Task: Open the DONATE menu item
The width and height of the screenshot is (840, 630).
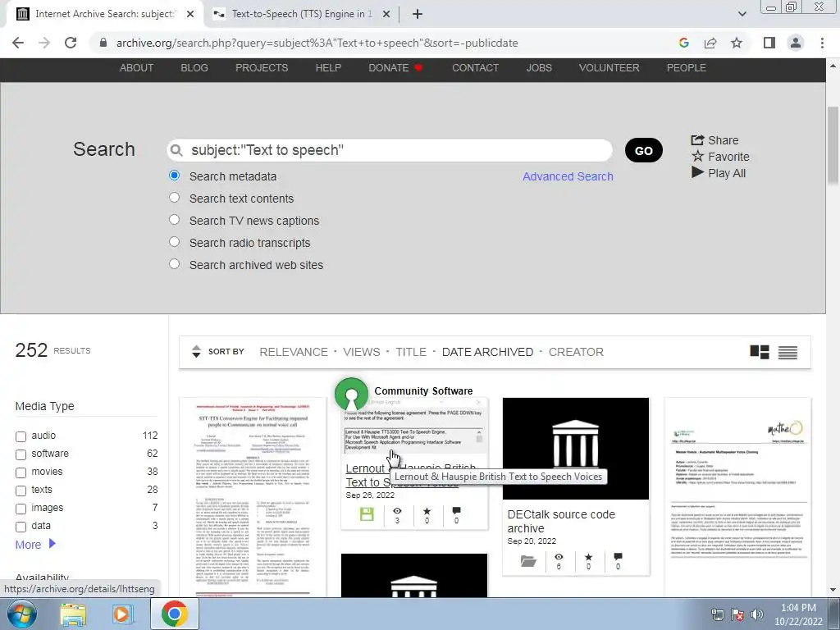Action: (395, 68)
